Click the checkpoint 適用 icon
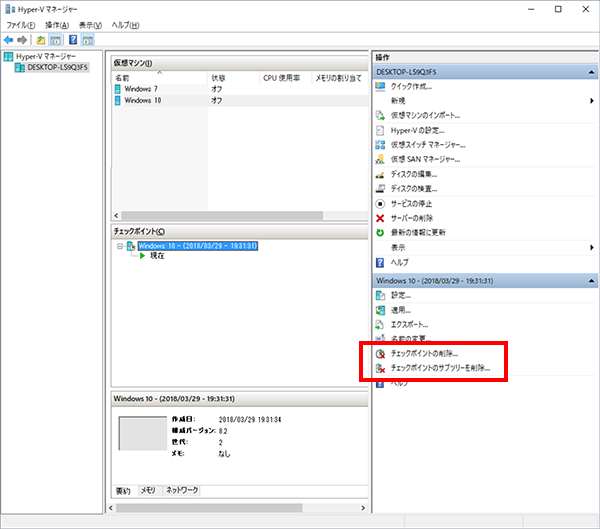The width and height of the screenshot is (600, 529). (x=380, y=310)
